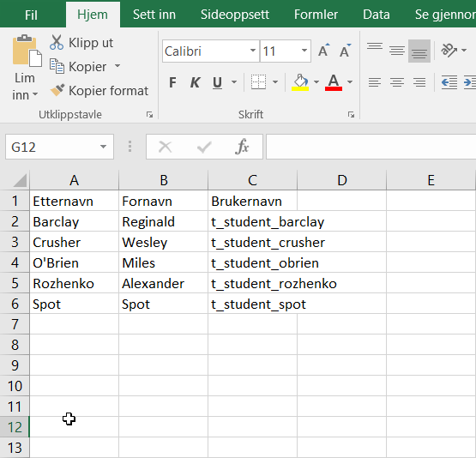This screenshot has width=476, height=458.
Task: Select cell containing t_student_obrien
Action: pos(252,262)
